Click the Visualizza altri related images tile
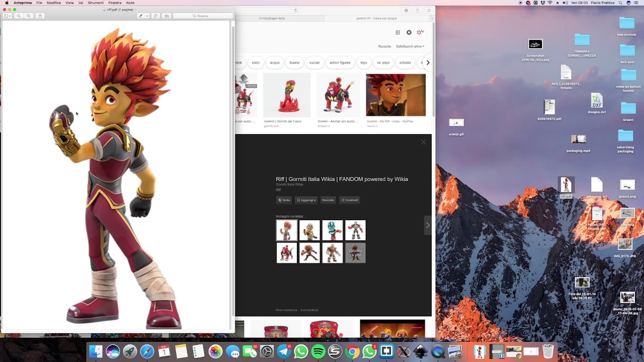This screenshot has width=644, height=362. (355, 253)
